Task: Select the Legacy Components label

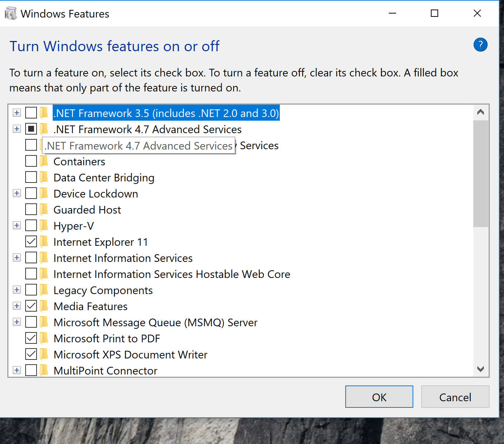Action: pyautogui.click(x=103, y=290)
